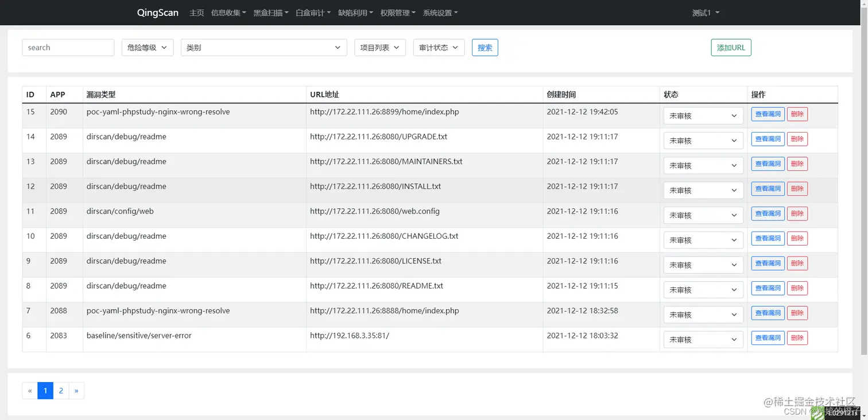Delete the MAINTAINERS.txt row
Image resolution: width=868 pixels, height=420 pixels.
(x=797, y=164)
